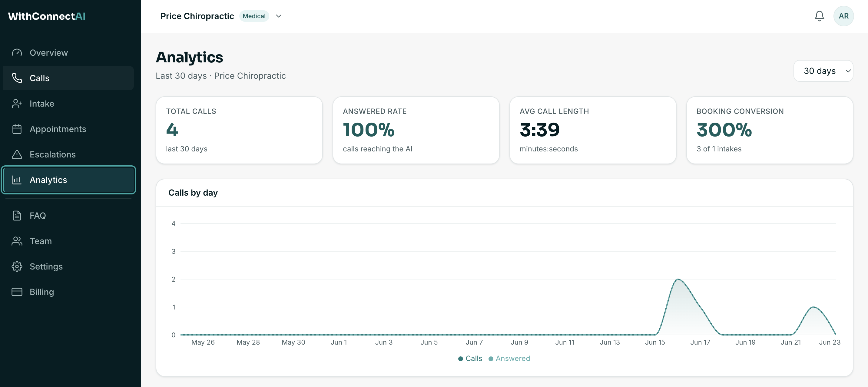Open the AR user avatar menu
Screen dimensions: 868x387
pos(843,16)
